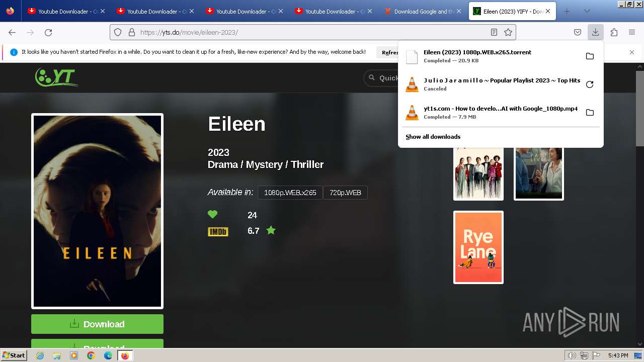Open the extensions puzzle icon
The height and width of the screenshot is (362, 644).
(614, 32)
